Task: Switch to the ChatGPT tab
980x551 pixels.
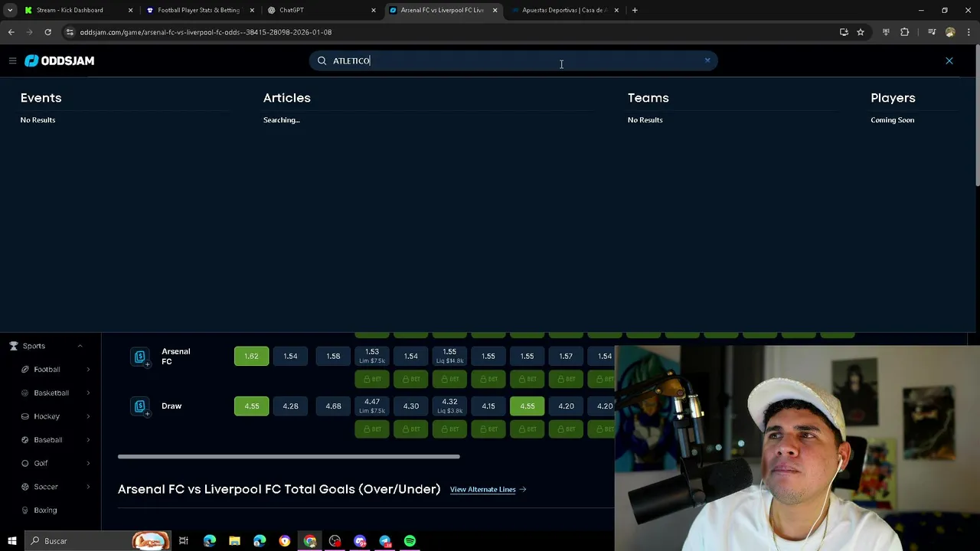Action: pos(322,10)
